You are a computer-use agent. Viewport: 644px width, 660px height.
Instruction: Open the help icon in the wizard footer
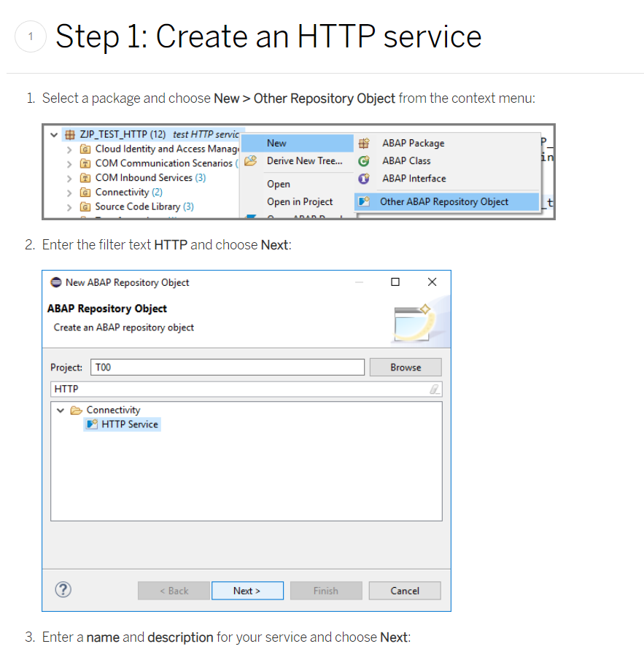tap(63, 591)
